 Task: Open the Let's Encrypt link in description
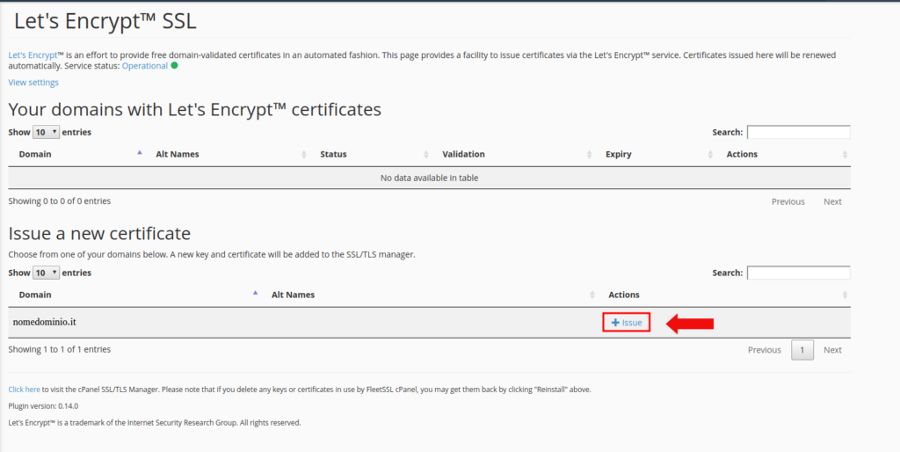coord(33,55)
